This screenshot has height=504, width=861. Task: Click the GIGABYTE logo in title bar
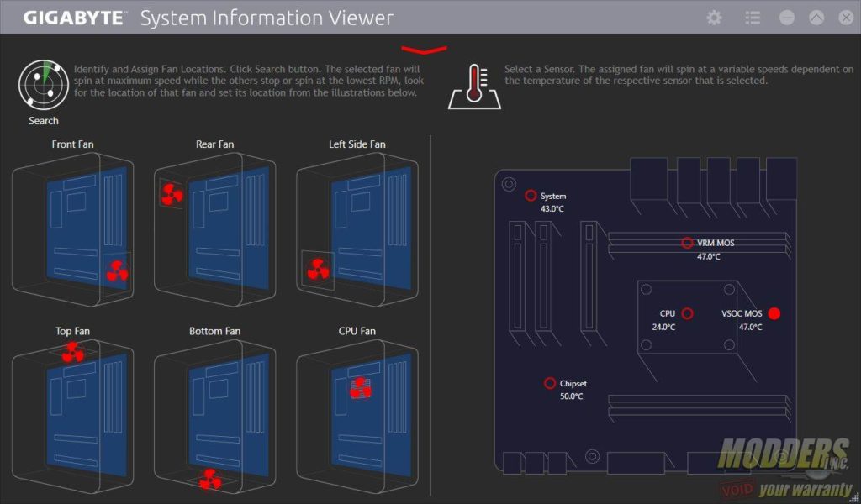click(74, 18)
